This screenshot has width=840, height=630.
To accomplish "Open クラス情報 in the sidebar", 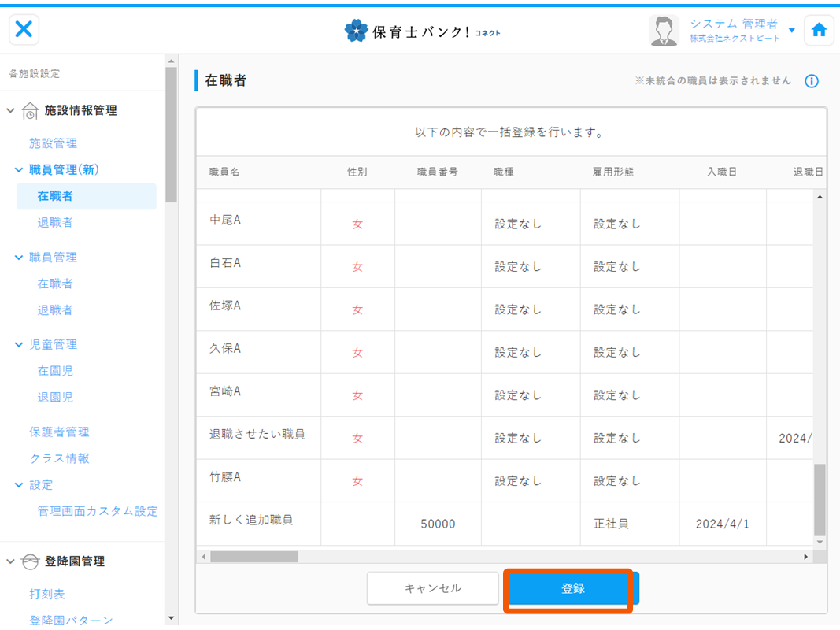I will point(59,458).
